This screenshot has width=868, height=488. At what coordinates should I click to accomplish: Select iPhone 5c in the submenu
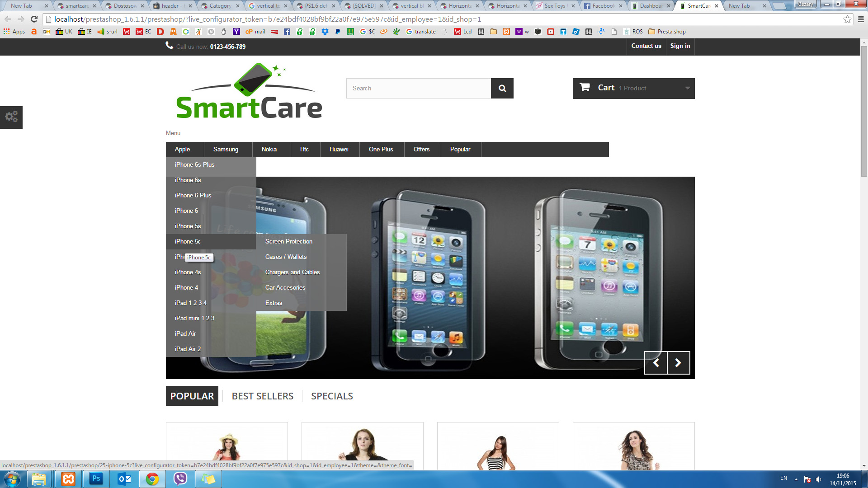click(211, 241)
